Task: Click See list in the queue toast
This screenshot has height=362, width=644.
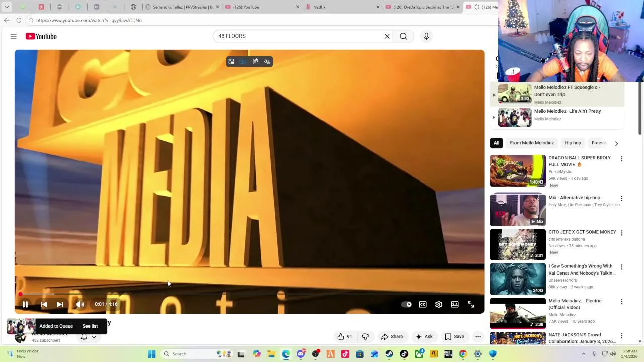Action: 90,326
